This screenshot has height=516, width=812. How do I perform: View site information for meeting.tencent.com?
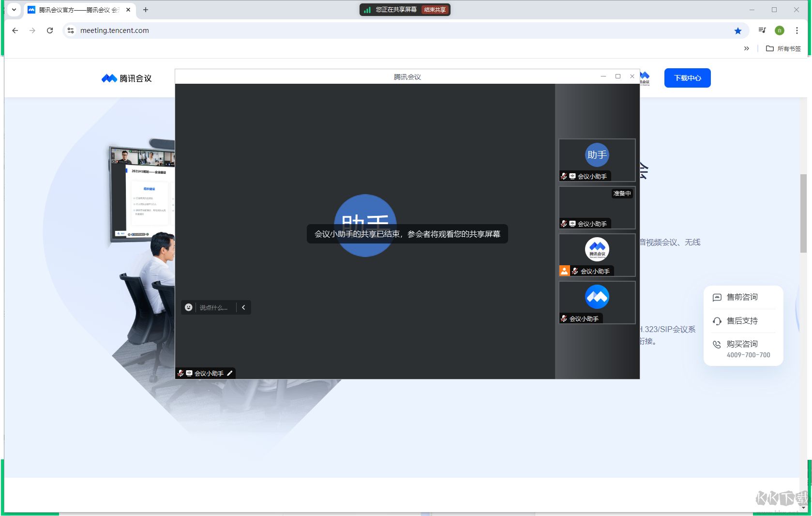coord(71,30)
